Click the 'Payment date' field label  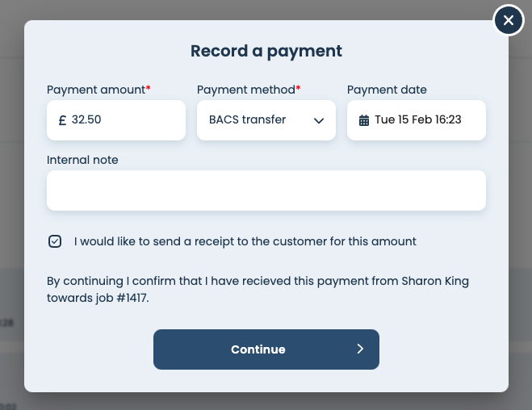point(387,90)
